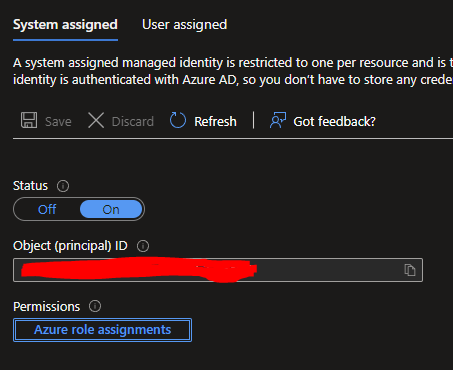Click the info icon next to Permissions
This screenshot has width=453, height=370.
pyautogui.click(x=95, y=306)
